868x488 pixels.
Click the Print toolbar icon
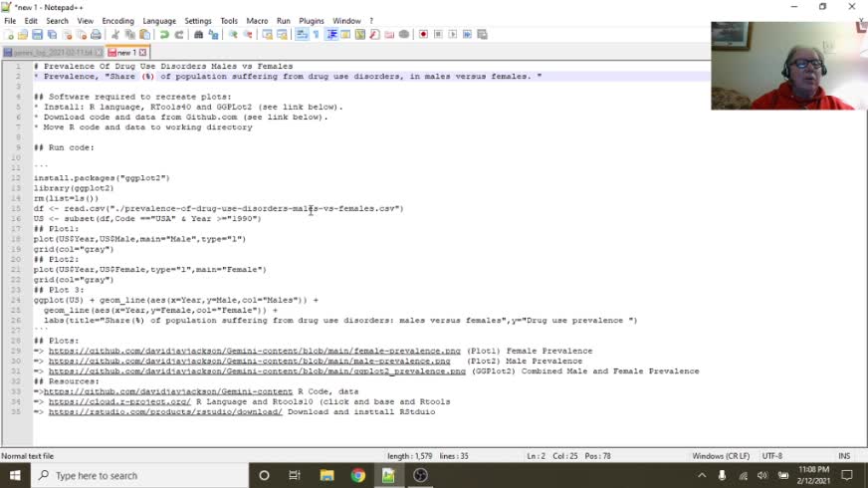(96, 34)
